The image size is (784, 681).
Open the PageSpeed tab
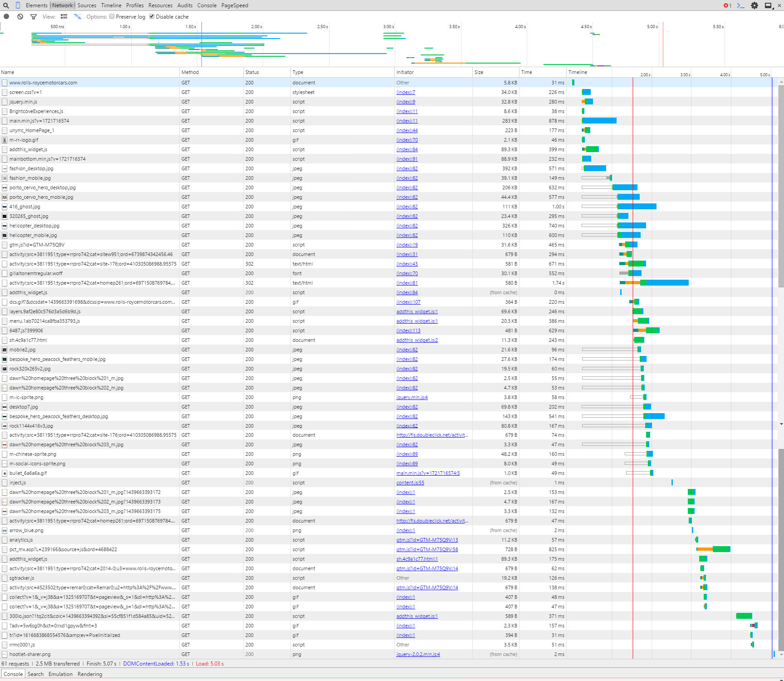click(235, 5)
